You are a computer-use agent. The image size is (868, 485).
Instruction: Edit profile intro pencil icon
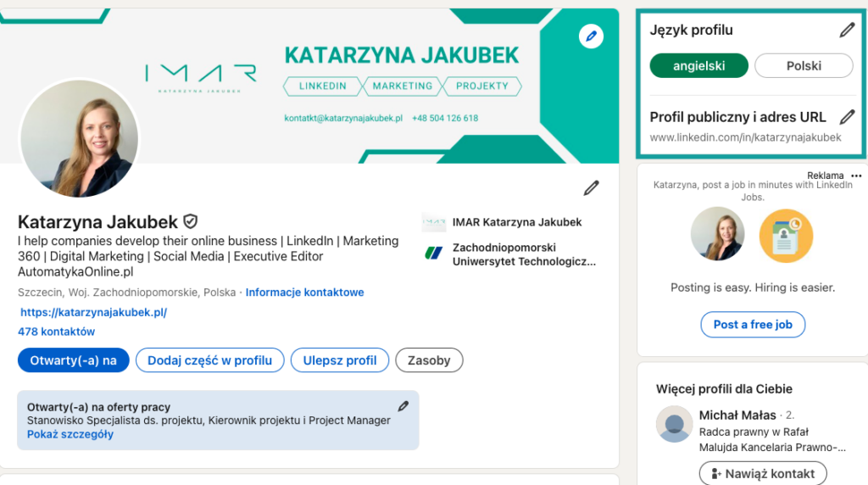pyautogui.click(x=591, y=188)
